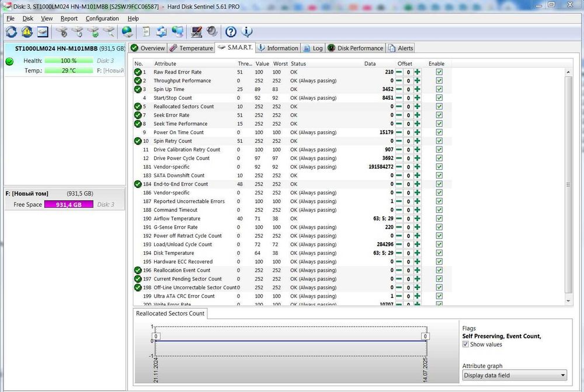Click the blue 'i' About icon
The height and width of the screenshot is (392, 584).
[x=246, y=32]
